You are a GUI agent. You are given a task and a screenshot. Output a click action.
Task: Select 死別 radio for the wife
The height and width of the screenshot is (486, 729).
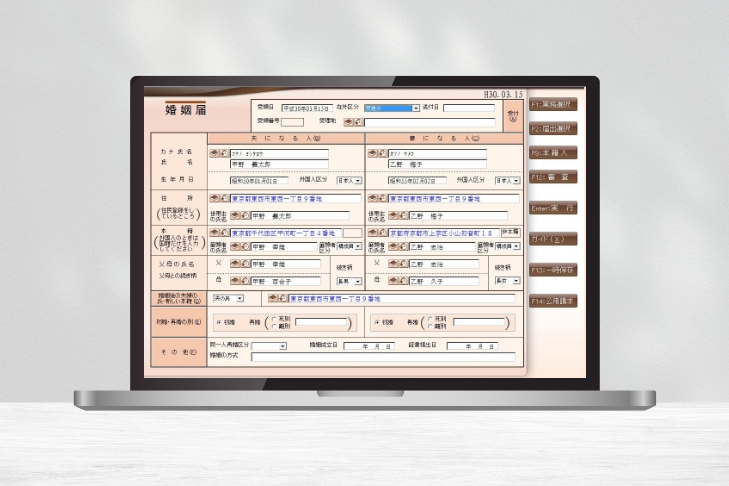click(x=430, y=319)
